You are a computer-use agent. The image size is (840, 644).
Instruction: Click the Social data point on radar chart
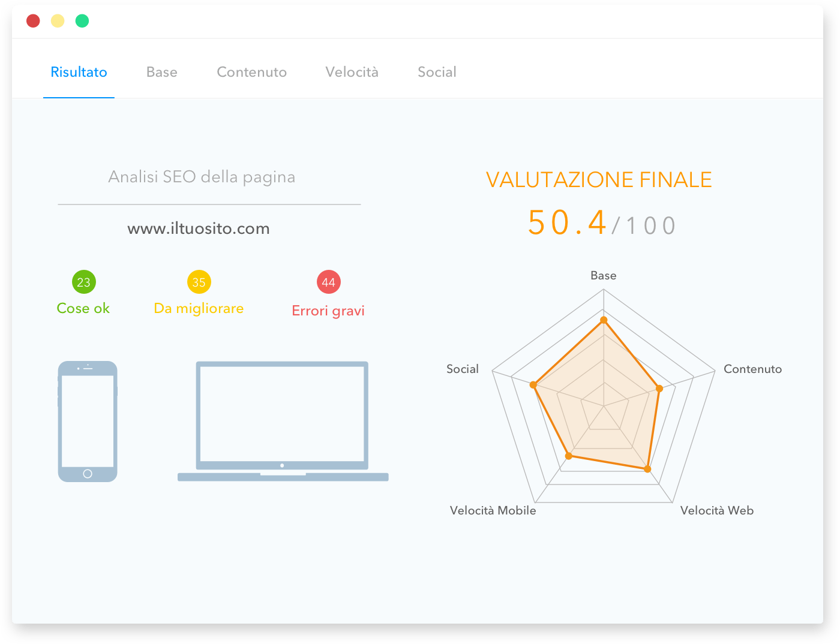pyautogui.click(x=533, y=384)
